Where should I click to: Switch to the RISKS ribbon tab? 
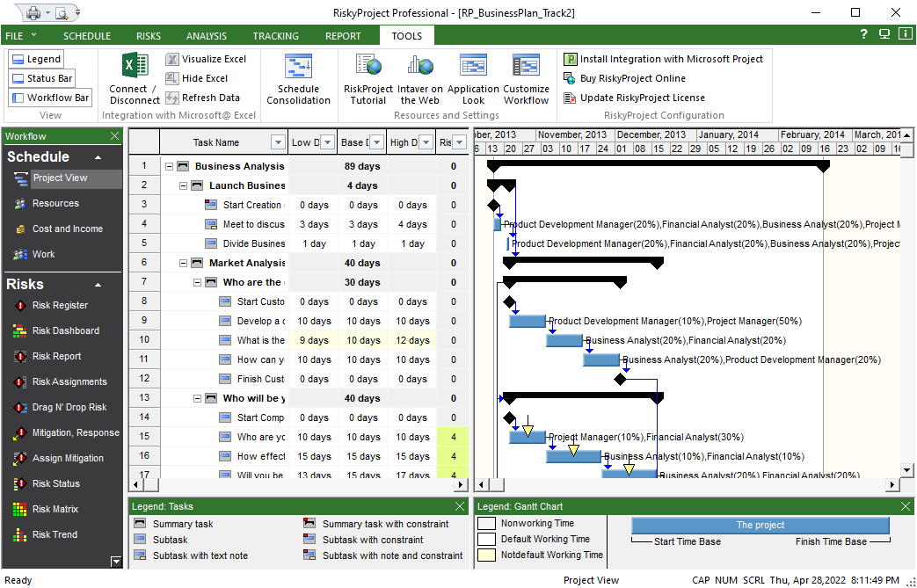[x=149, y=36]
